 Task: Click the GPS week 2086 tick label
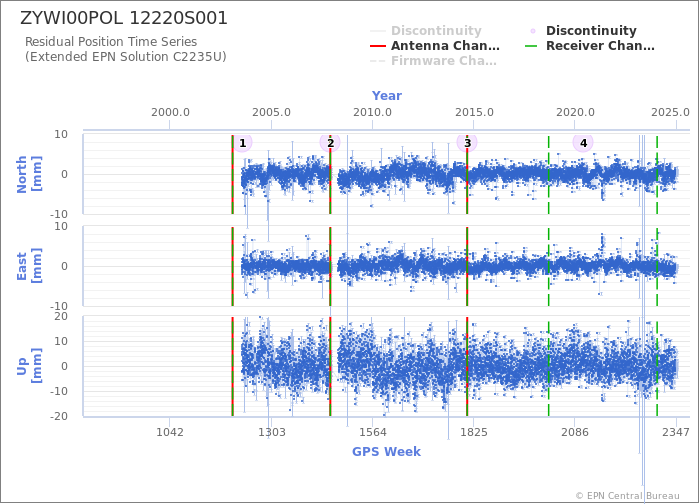(575, 432)
